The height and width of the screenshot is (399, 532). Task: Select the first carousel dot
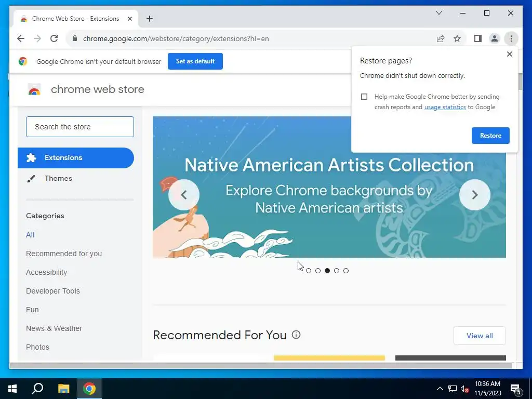(x=309, y=270)
